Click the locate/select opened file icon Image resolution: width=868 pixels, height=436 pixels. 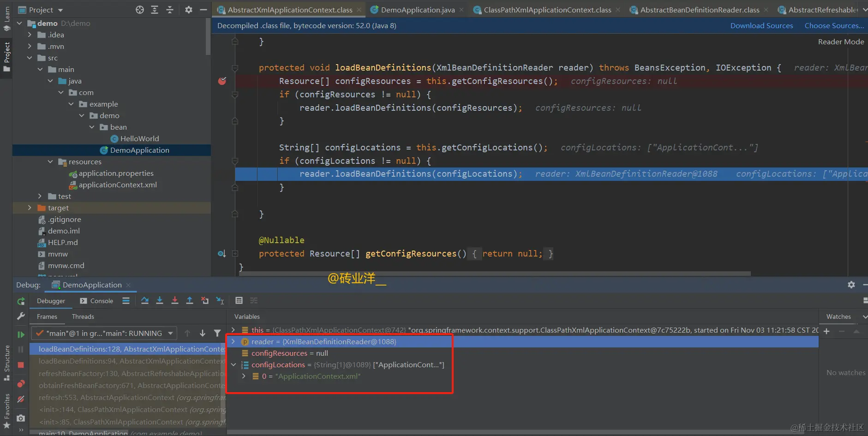point(140,10)
